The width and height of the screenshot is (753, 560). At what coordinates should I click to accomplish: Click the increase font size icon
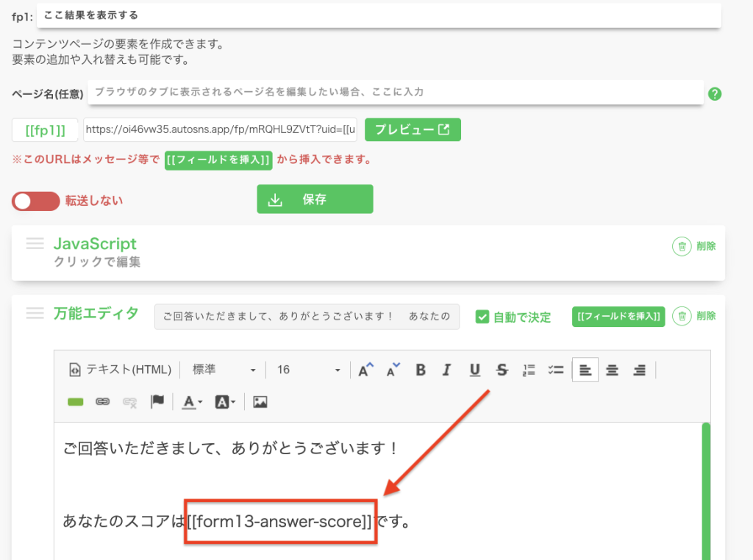pos(365,370)
